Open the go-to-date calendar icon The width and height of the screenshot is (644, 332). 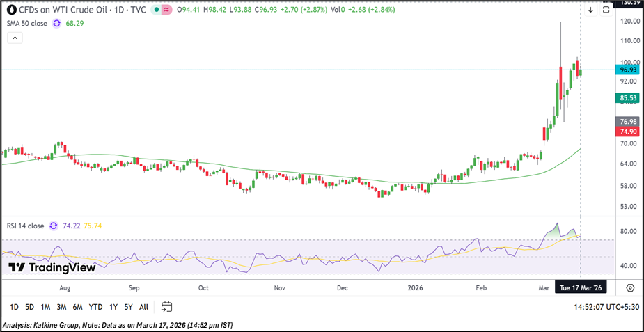click(166, 306)
